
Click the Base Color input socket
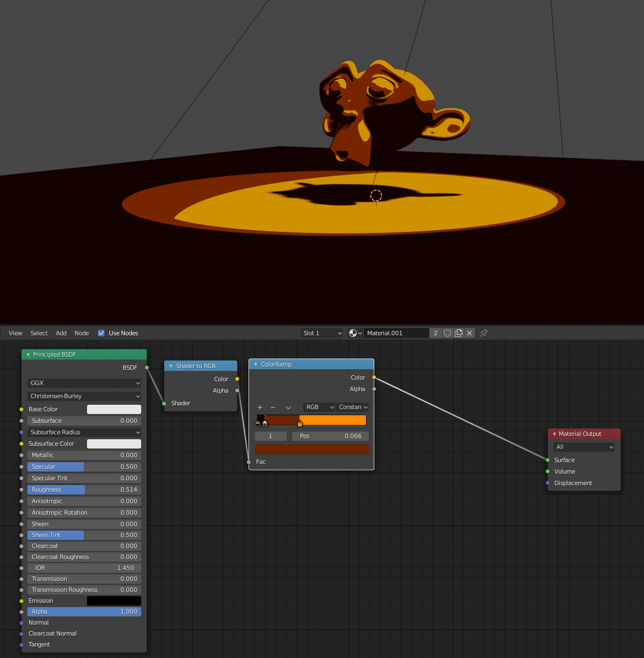pyautogui.click(x=22, y=409)
